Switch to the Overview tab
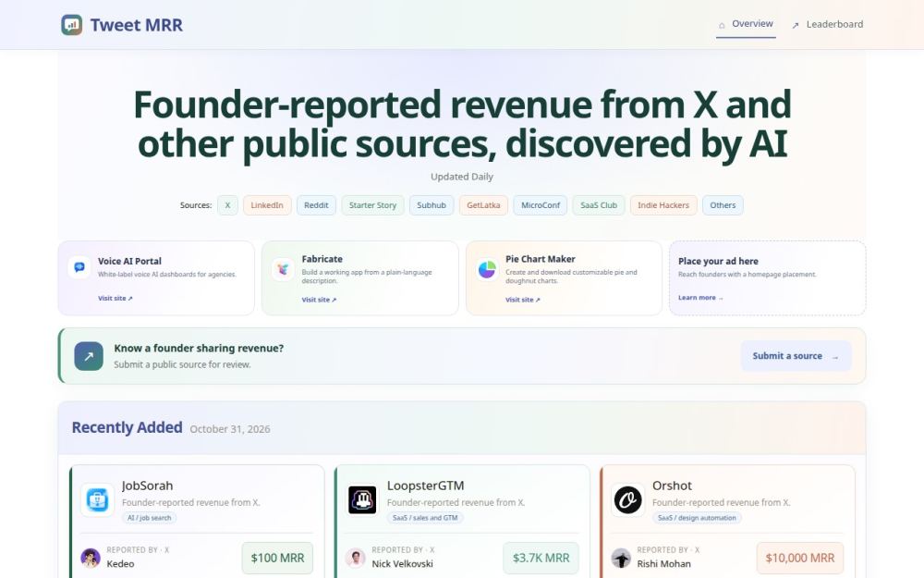 coord(746,24)
